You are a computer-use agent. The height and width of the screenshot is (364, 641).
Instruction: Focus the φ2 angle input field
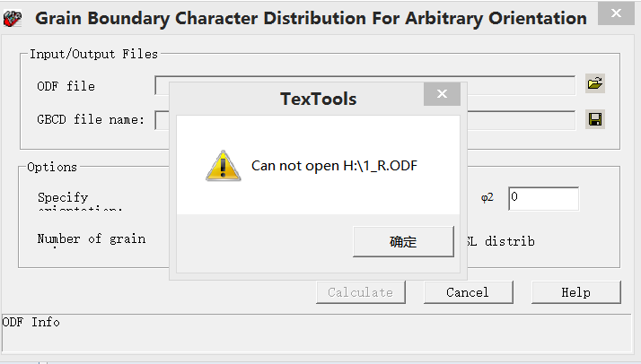coord(542,198)
